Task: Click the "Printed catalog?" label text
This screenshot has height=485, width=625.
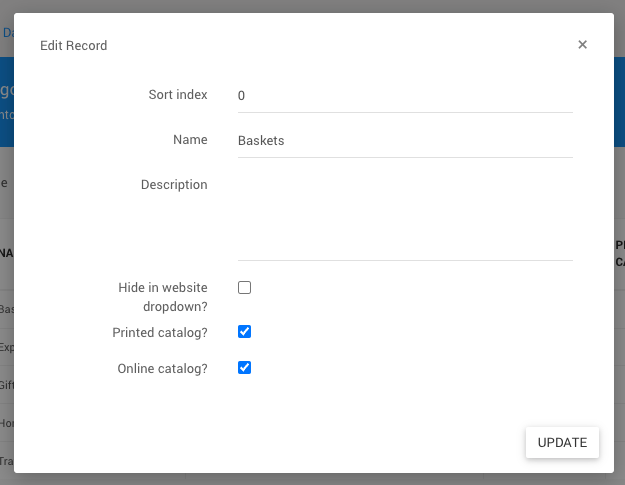Action: 160,332
